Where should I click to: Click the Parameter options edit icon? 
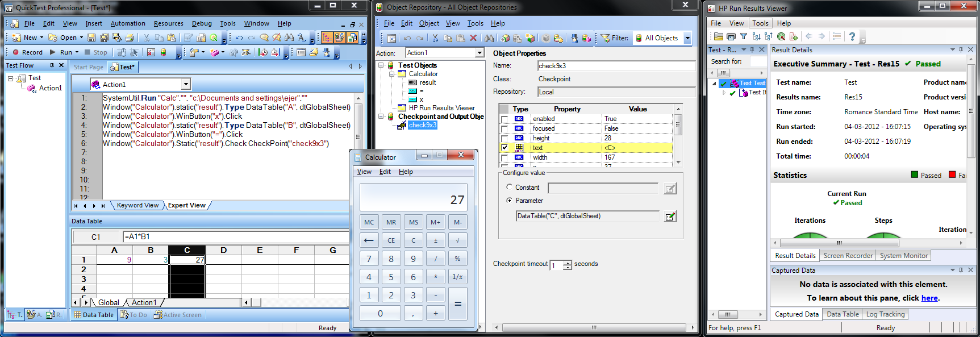pos(670,216)
